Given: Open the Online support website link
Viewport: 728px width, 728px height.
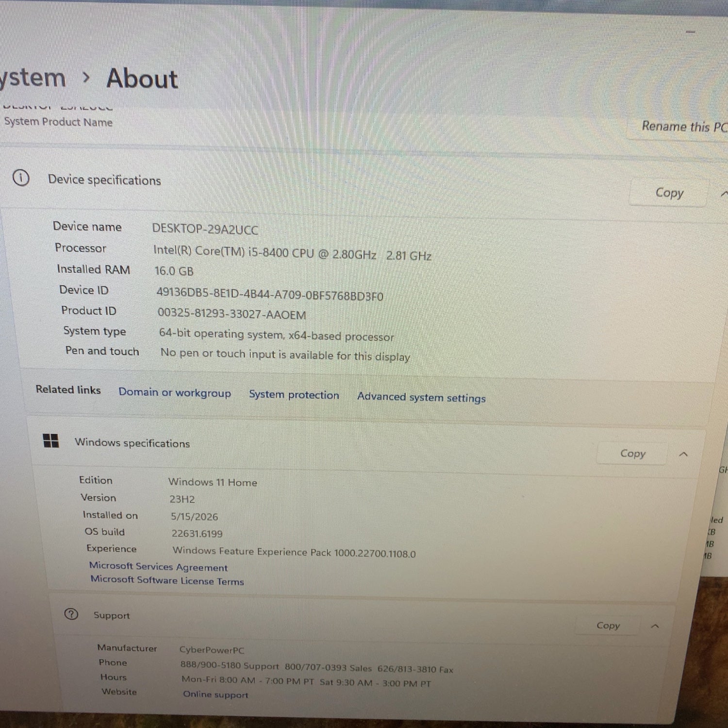Looking at the screenshot, I should 215,695.
